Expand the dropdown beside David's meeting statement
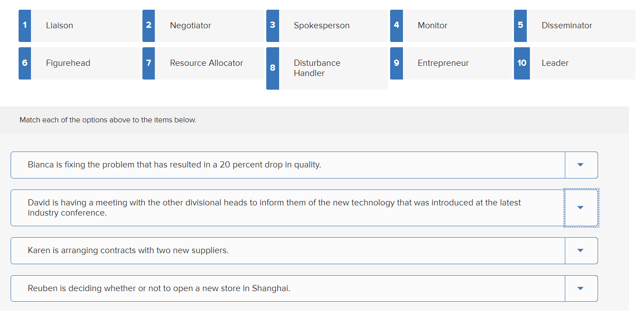This screenshot has height=311, width=644. tap(581, 208)
